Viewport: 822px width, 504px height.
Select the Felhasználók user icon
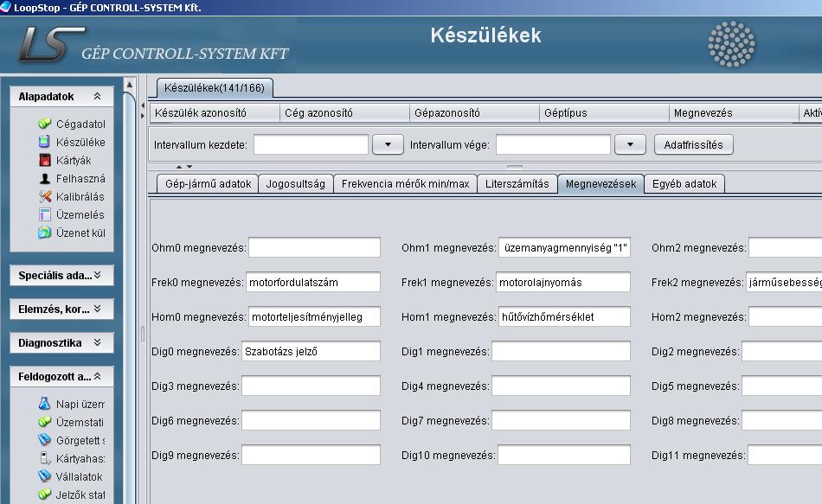tap(45, 179)
